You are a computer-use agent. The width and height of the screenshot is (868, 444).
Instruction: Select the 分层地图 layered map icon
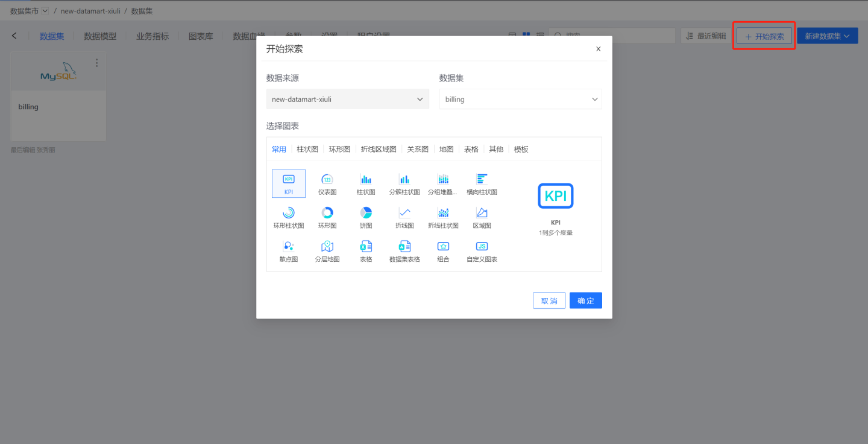point(327,247)
